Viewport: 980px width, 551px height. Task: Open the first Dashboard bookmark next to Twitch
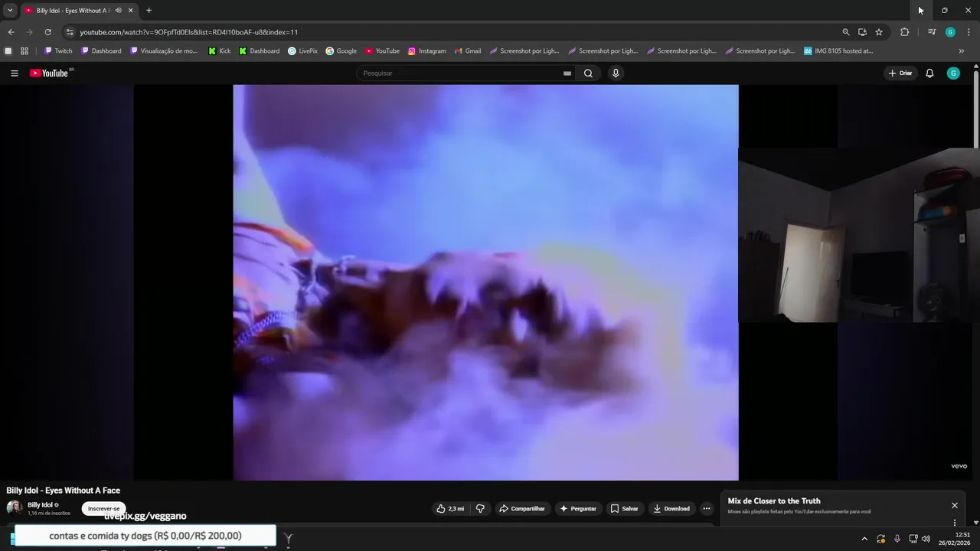[x=102, y=51]
